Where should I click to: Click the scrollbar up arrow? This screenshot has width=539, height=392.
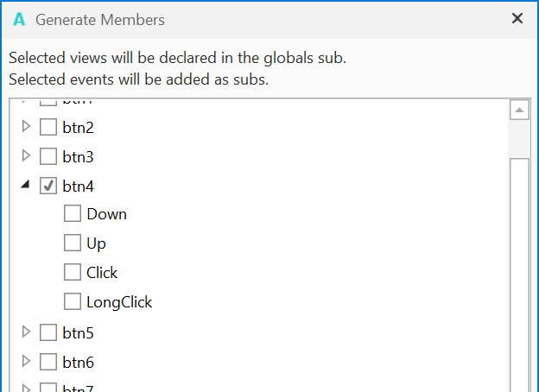click(520, 110)
